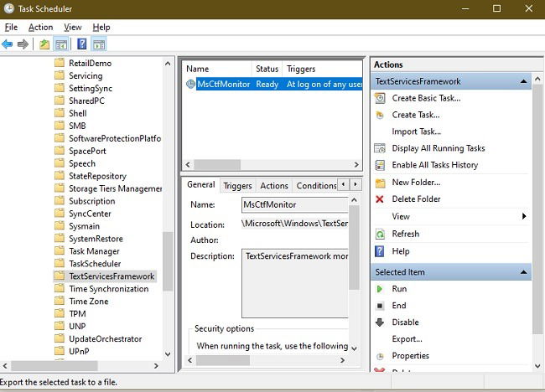Toggle Show/Hide Console Tree toolbar icon
Viewport: 545px width, 392px height.
pyautogui.click(x=61, y=44)
